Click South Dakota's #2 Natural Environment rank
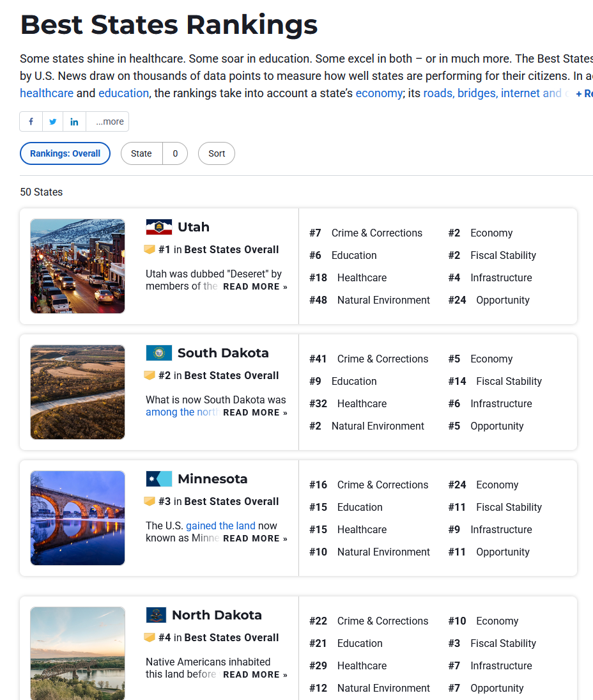Viewport: 593px width, 700px height. tap(367, 426)
